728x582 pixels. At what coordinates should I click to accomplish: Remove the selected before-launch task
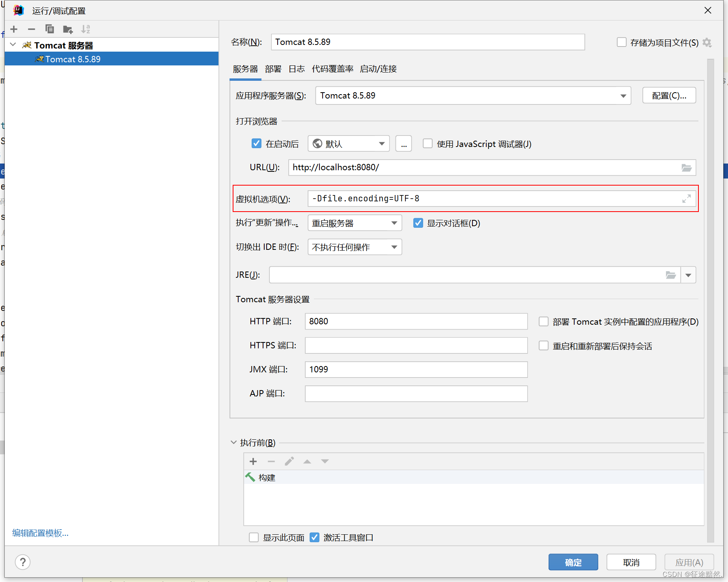pos(271,461)
